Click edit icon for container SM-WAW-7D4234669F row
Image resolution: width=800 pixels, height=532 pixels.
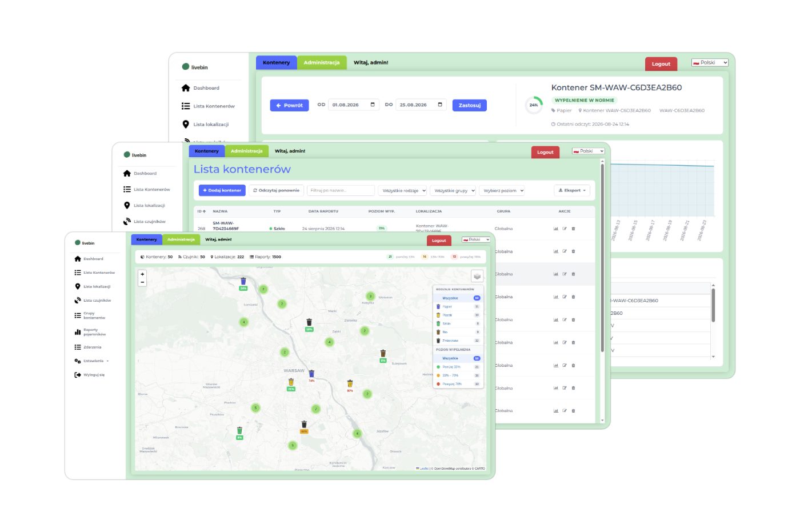(x=565, y=229)
